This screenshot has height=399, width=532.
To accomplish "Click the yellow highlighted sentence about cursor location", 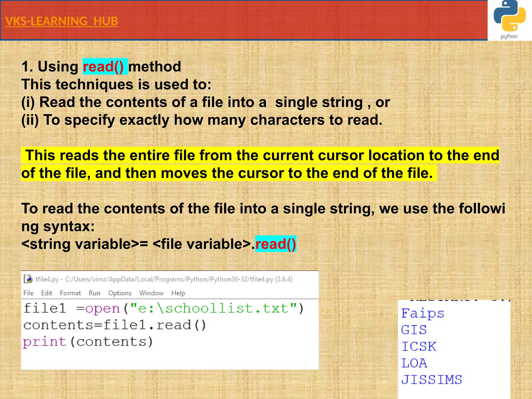I will click(x=260, y=164).
